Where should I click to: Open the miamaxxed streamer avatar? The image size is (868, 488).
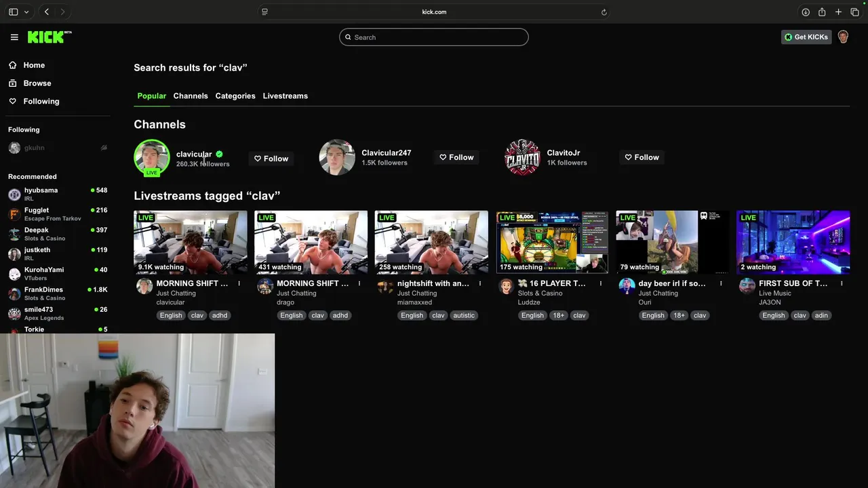[386, 286]
